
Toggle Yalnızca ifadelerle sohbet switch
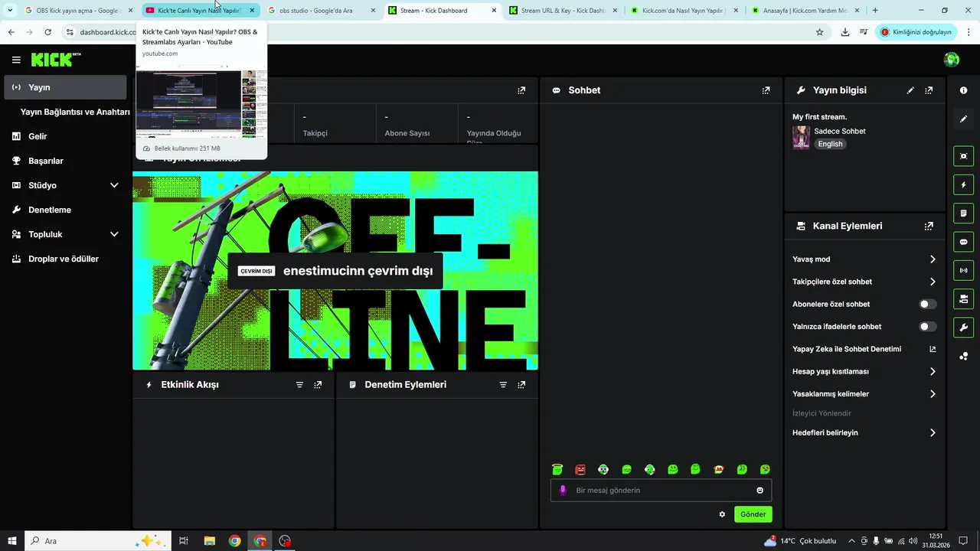pyautogui.click(x=928, y=327)
